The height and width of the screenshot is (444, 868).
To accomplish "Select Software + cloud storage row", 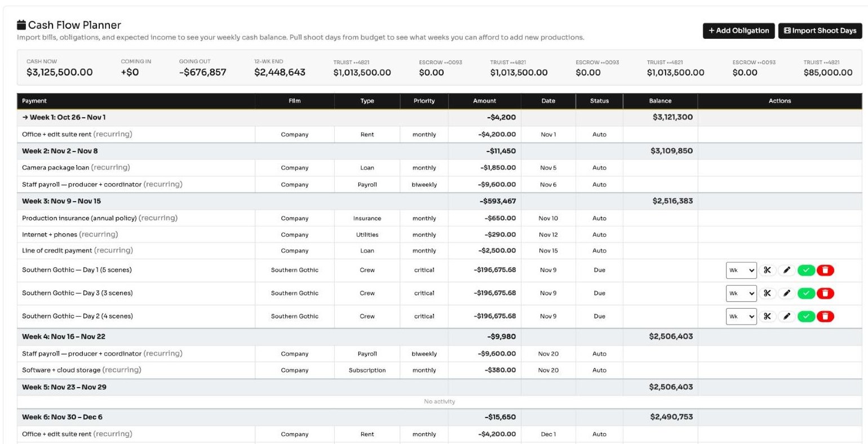I will pos(440,370).
